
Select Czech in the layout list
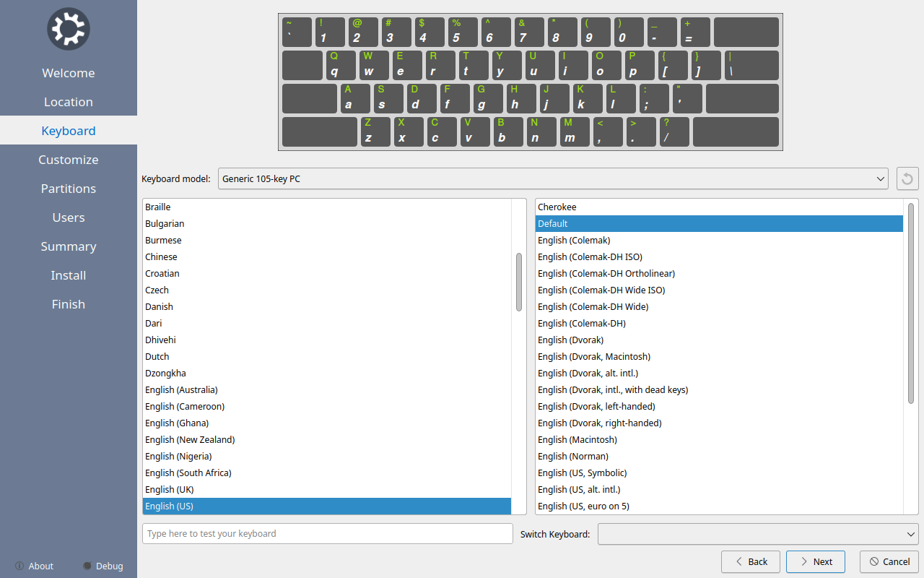pyautogui.click(x=327, y=290)
